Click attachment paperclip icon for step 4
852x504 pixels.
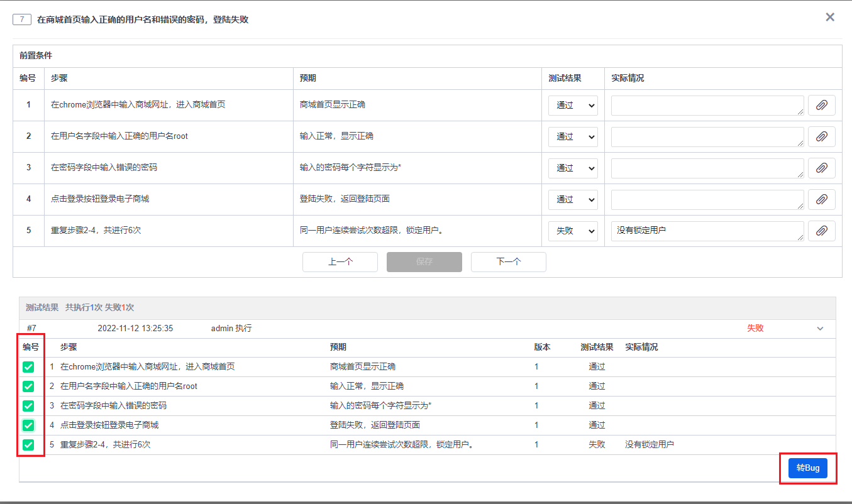(821, 200)
